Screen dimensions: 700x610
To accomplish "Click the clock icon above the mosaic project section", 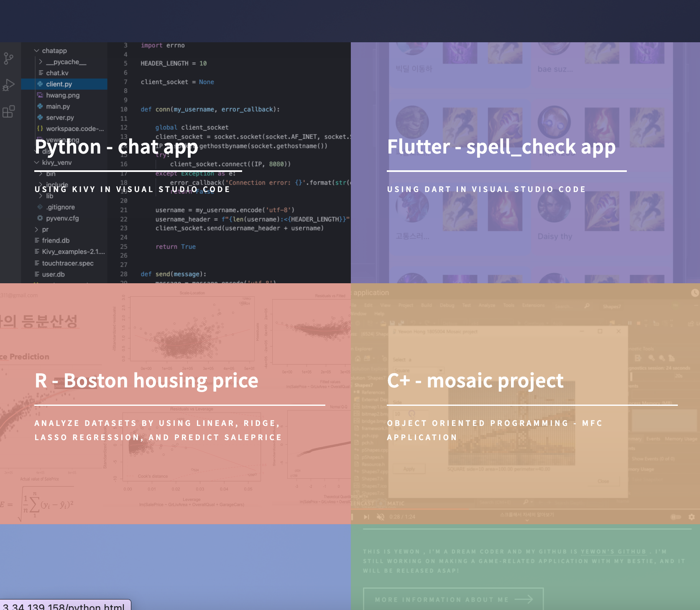I will [694, 293].
